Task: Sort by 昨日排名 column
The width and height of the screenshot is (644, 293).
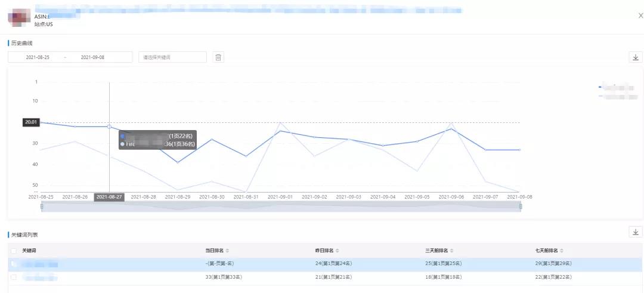Action: (338, 250)
